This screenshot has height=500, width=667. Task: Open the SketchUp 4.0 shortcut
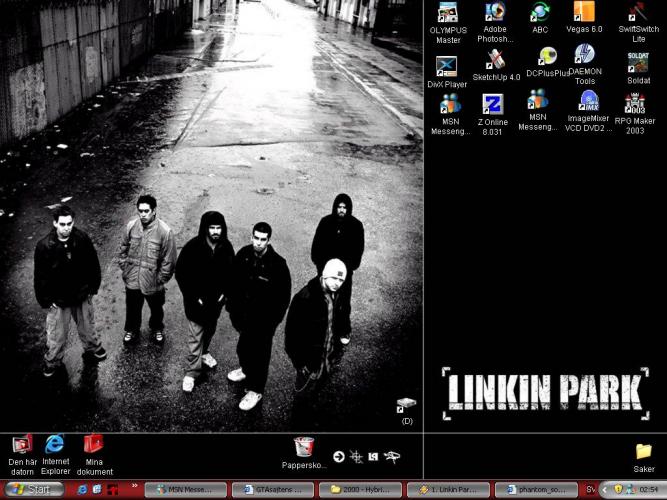point(495,60)
